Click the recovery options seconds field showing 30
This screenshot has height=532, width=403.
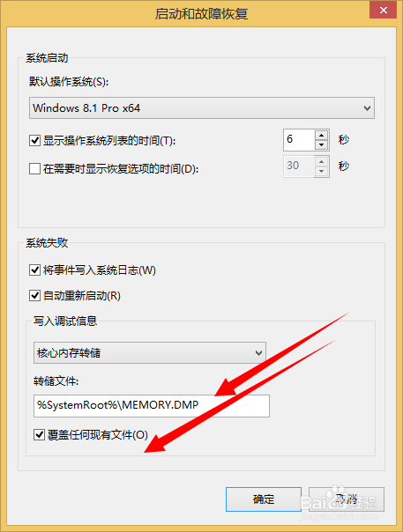click(299, 166)
